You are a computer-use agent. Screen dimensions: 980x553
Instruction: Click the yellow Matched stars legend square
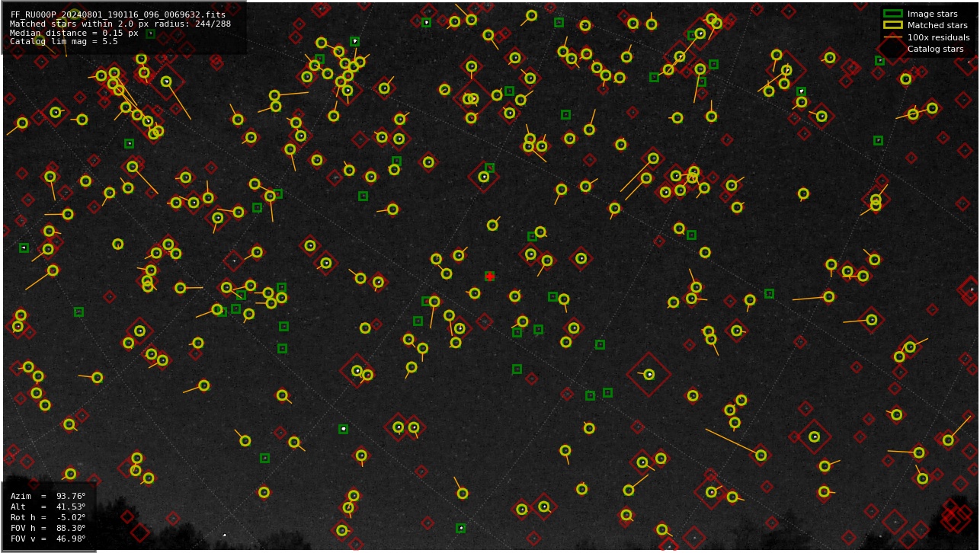[892, 25]
